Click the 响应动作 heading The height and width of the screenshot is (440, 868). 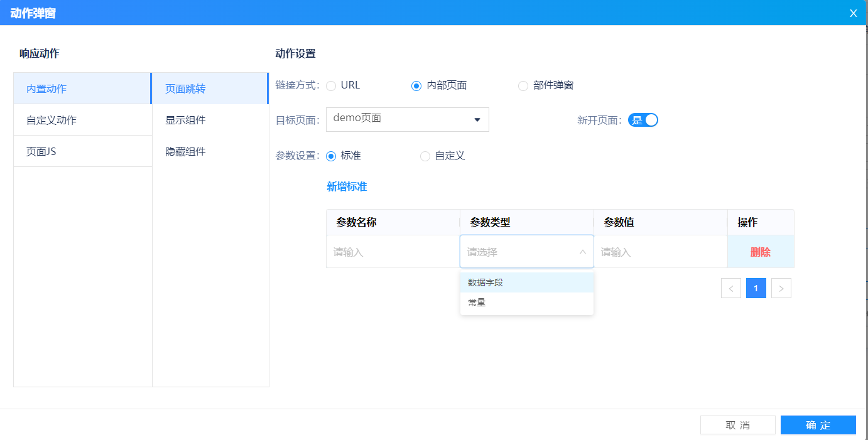40,54
